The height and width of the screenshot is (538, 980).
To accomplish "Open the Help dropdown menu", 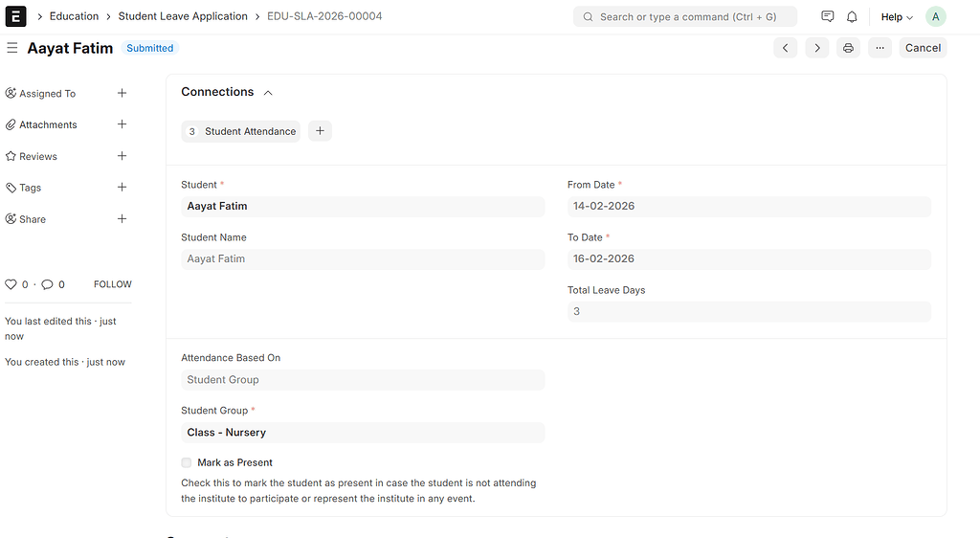I will (x=897, y=17).
